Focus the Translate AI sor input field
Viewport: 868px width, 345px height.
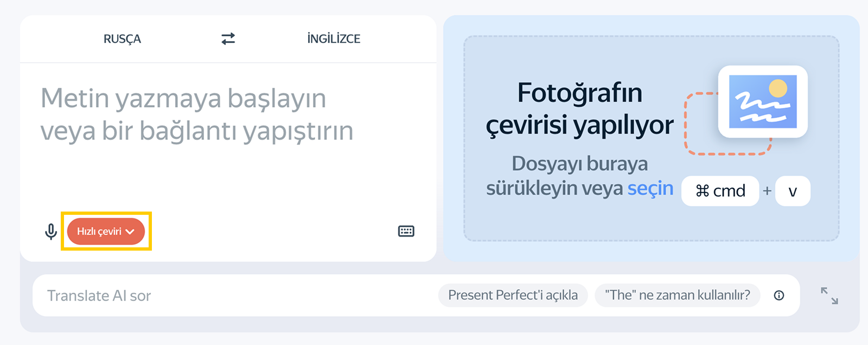217,296
